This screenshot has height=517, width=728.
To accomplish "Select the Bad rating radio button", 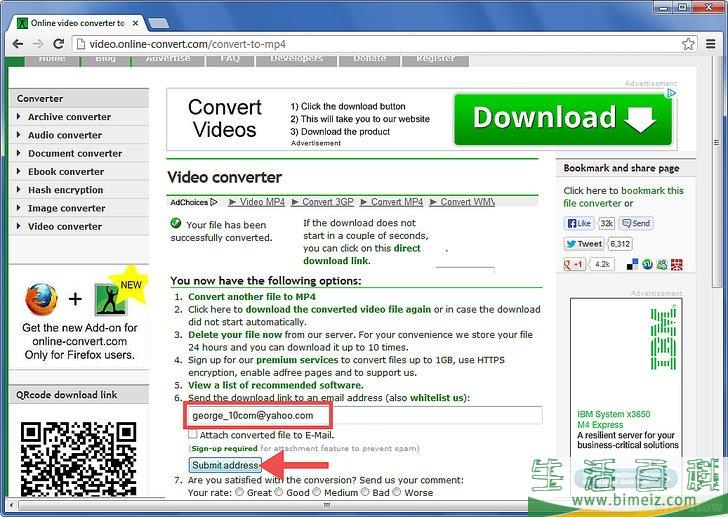I will (365, 492).
